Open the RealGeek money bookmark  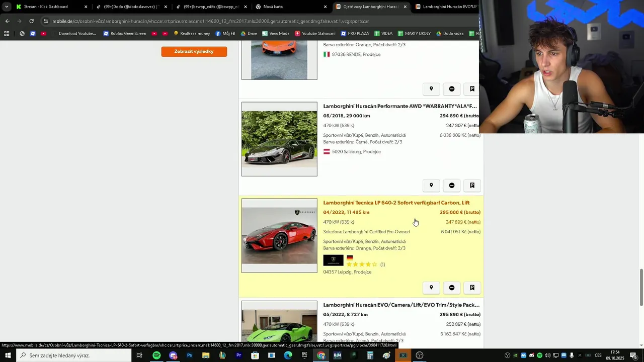click(x=192, y=34)
